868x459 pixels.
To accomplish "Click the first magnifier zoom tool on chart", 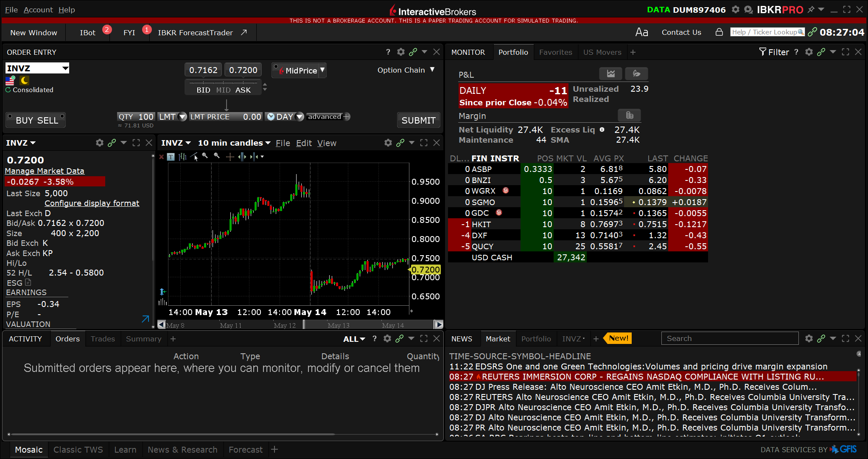I will click(205, 156).
